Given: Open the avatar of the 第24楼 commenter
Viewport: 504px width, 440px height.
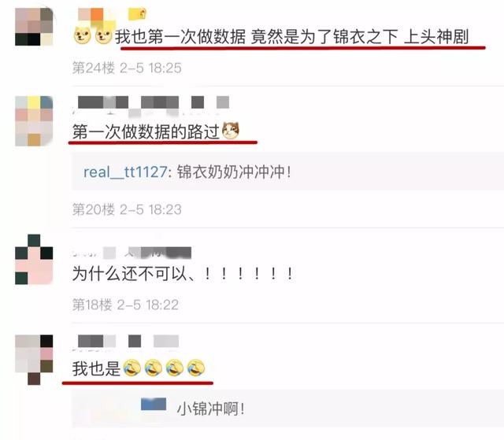Looking at the screenshot, I should [34, 27].
